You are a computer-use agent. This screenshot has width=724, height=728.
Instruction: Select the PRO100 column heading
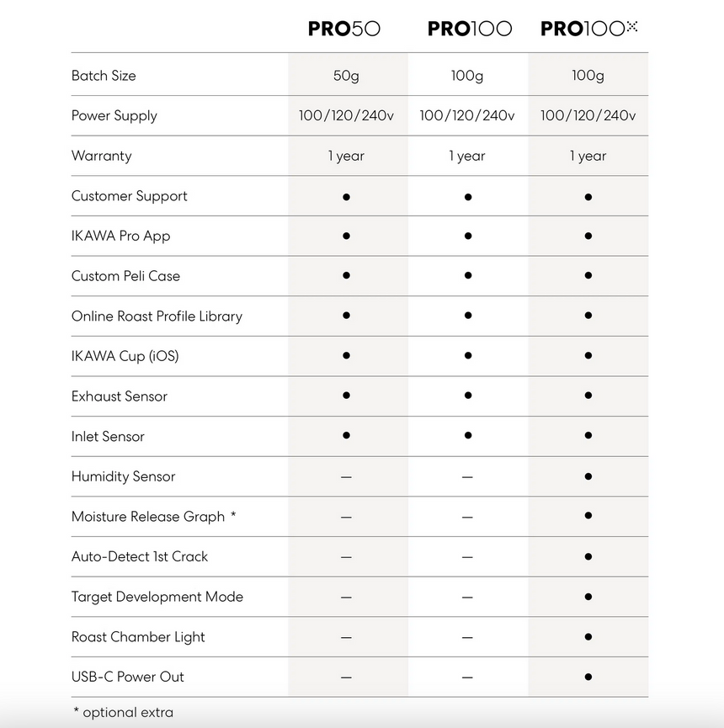point(469,29)
